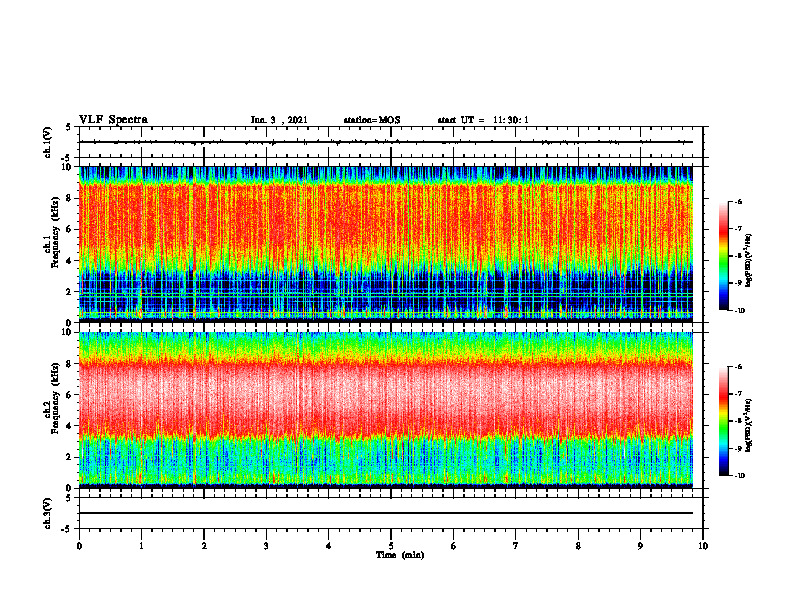The height and width of the screenshot is (612, 792).
Task: Click the time axis tick label "4"
Action: click(329, 546)
